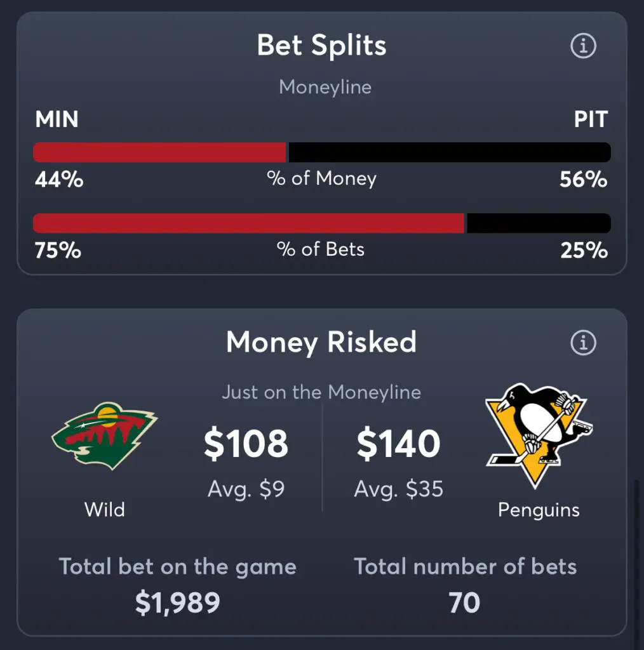644x650 pixels.
Task: Click the red % of Bets bar
Action: click(249, 223)
